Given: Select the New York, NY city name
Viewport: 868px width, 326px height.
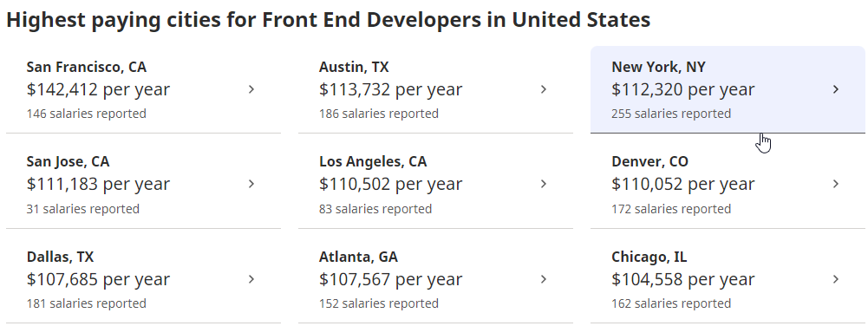Looking at the screenshot, I should [658, 67].
